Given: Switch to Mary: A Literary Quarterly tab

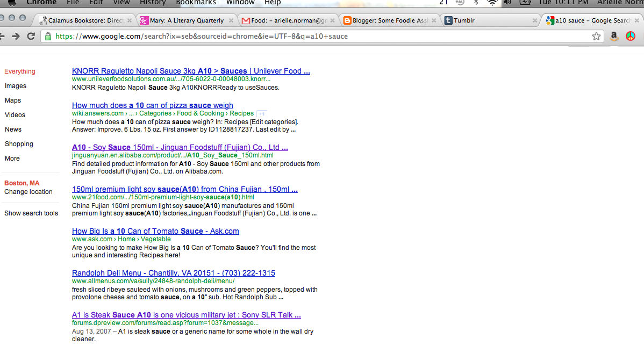Looking at the screenshot, I should [x=187, y=20].
